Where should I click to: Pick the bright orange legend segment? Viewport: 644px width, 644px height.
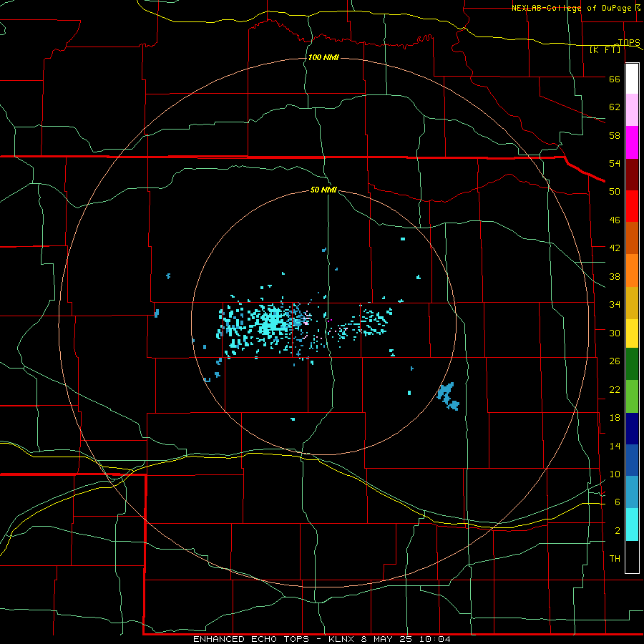coord(632,270)
